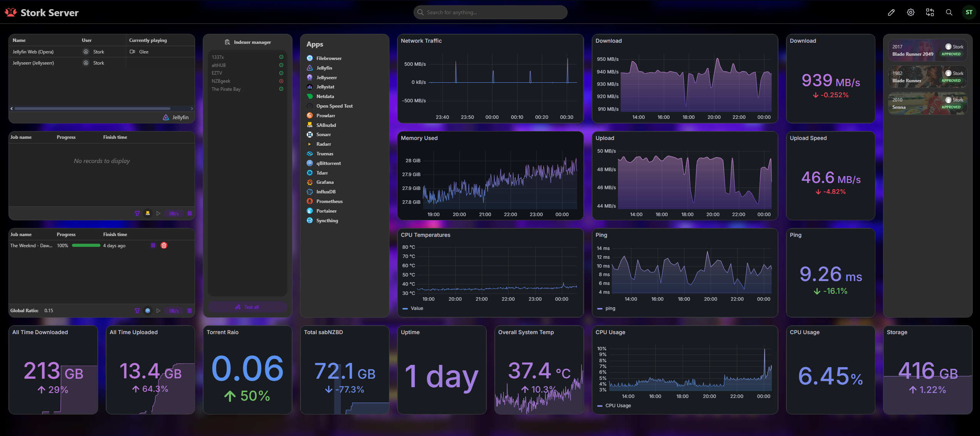Select The Pirate Bay indexer row
Screen dimensions: 980x436
[x=247, y=89]
